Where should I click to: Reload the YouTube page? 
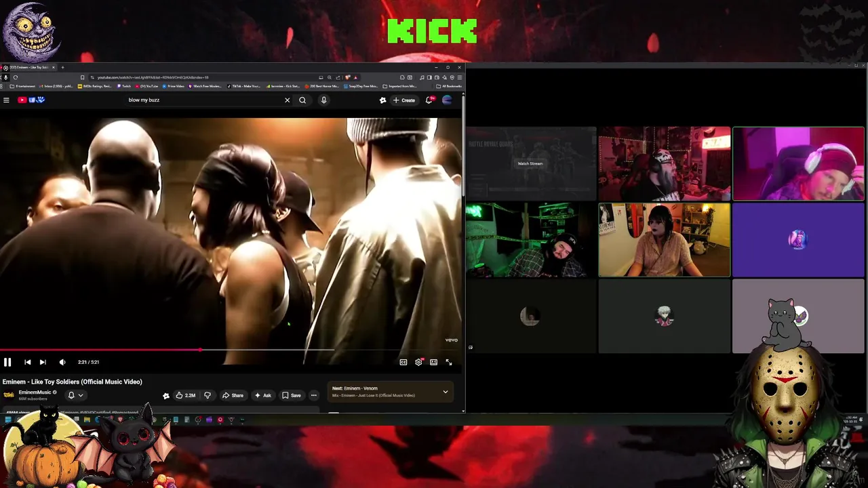tap(16, 77)
